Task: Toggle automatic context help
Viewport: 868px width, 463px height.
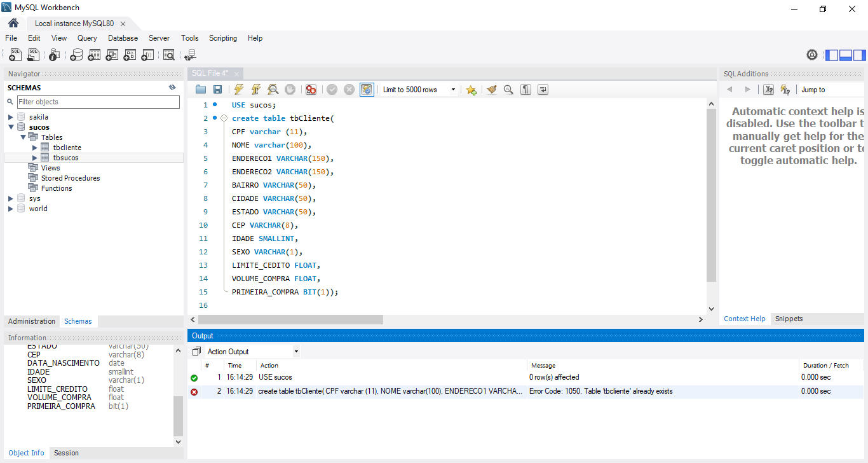Action: [x=785, y=90]
